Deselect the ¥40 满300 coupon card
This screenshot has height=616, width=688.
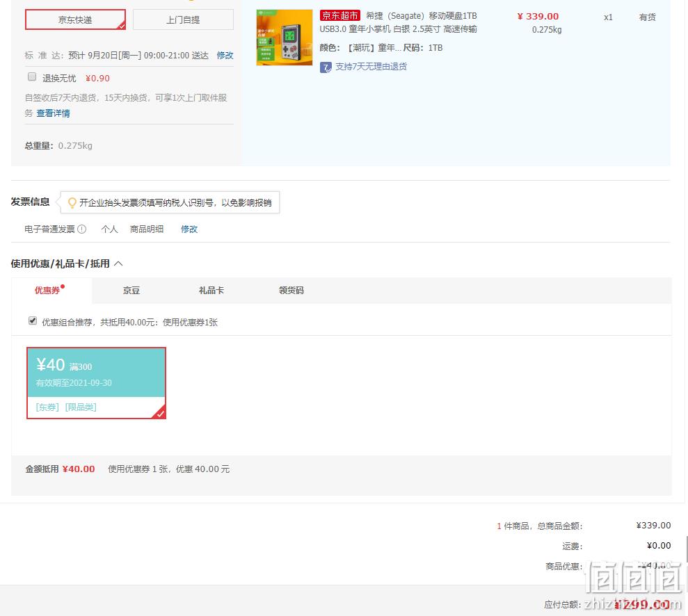96,383
